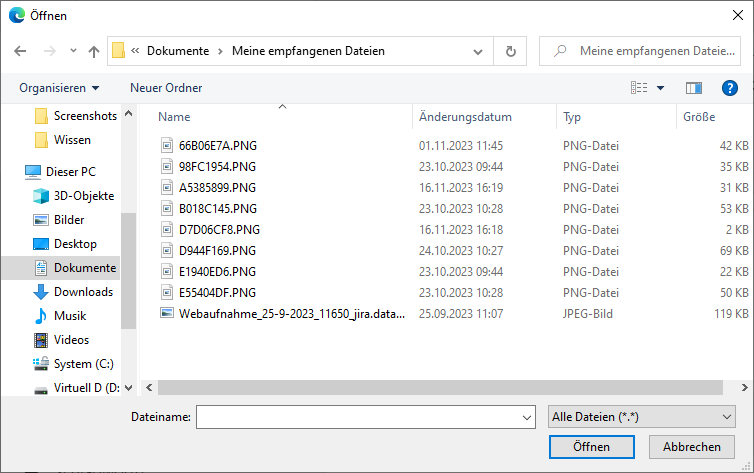Open 3D-Objekte in sidebar
This screenshot has height=473, width=754.
tap(74, 196)
